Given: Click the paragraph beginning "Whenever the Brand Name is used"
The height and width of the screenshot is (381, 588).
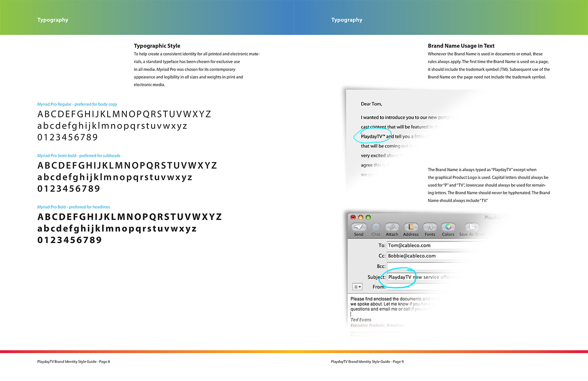Looking at the screenshot, I should tap(489, 66).
